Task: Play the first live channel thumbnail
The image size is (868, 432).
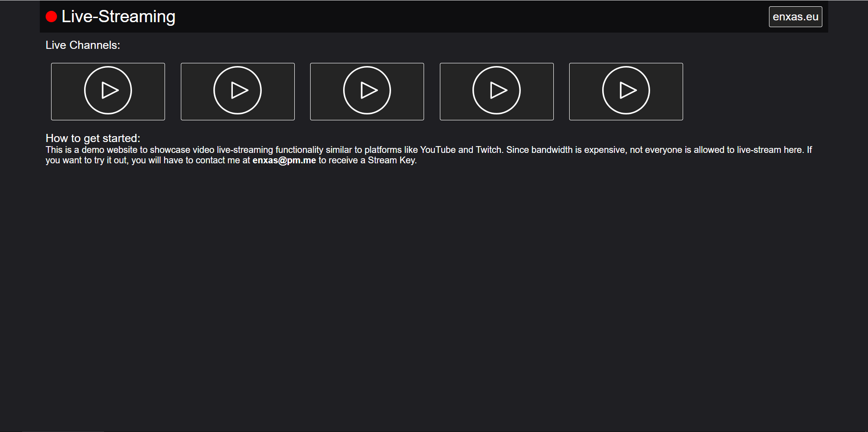Action: point(108,91)
